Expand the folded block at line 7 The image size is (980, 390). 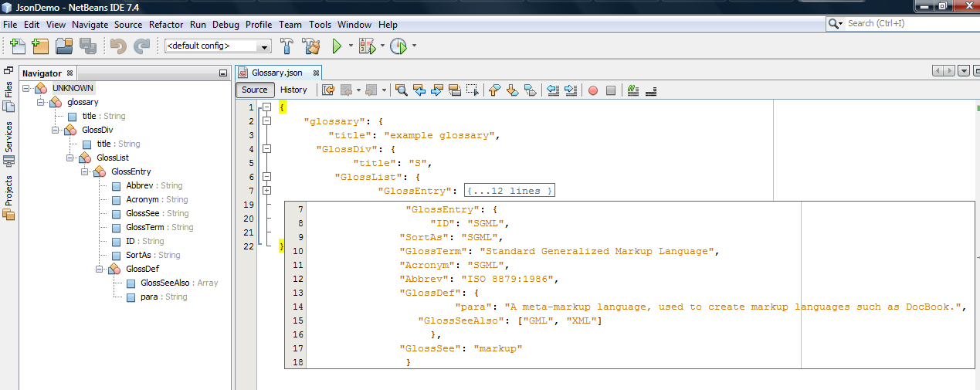[266, 191]
